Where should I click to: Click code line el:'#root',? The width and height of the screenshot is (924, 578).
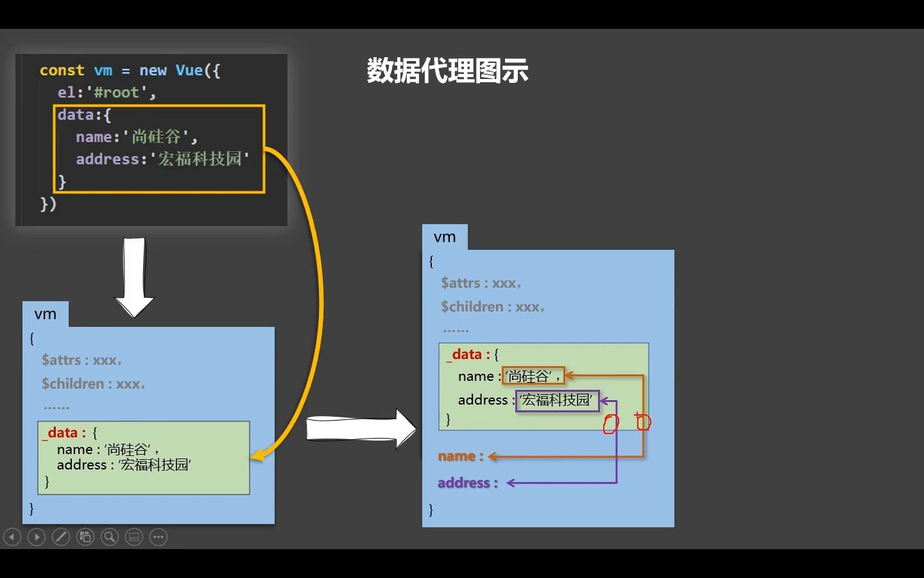[107, 92]
